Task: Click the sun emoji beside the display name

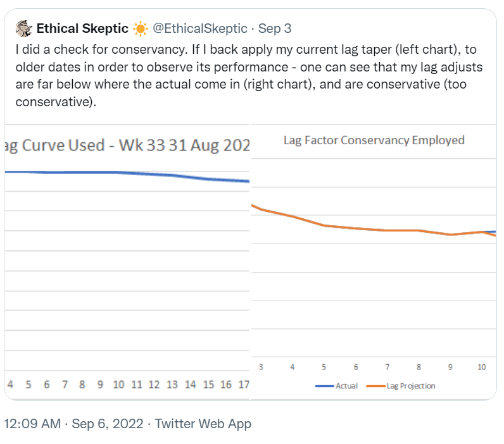Action: [x=140, y=28]
